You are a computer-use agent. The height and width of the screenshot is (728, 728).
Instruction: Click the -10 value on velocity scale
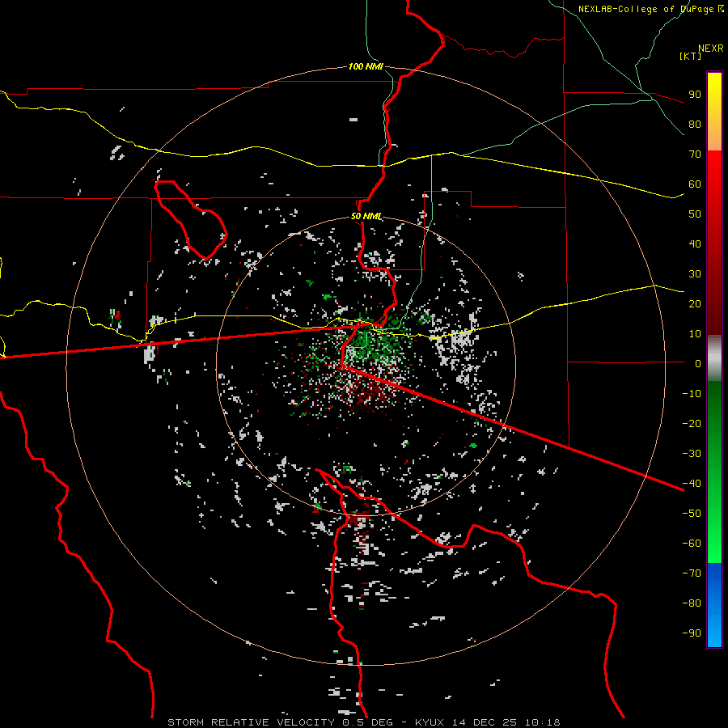[692, 394]
